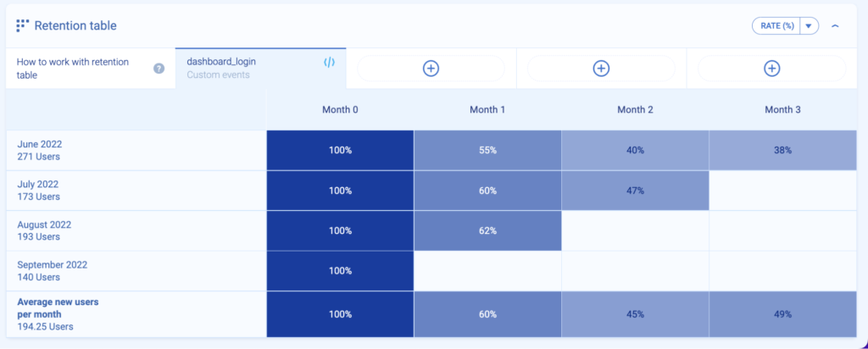Select the August 2022 Month 1 62% cell
Image resolution: width=868 pixels, height=349 pixels.
pos(487,230)
